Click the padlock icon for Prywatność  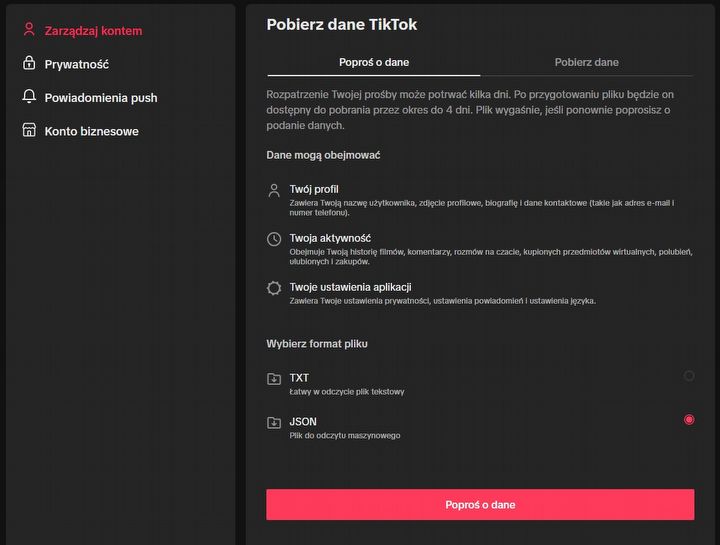coord(29,64)
